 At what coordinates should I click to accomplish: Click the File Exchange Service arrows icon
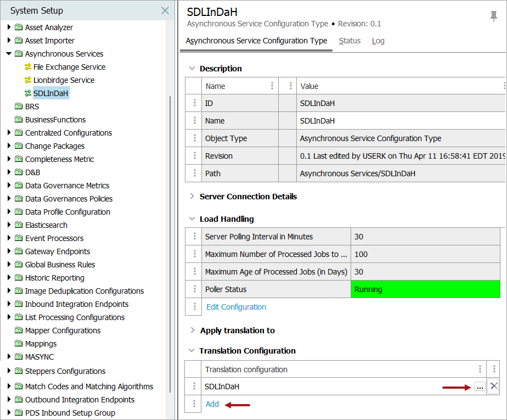[x=29, y=67]
